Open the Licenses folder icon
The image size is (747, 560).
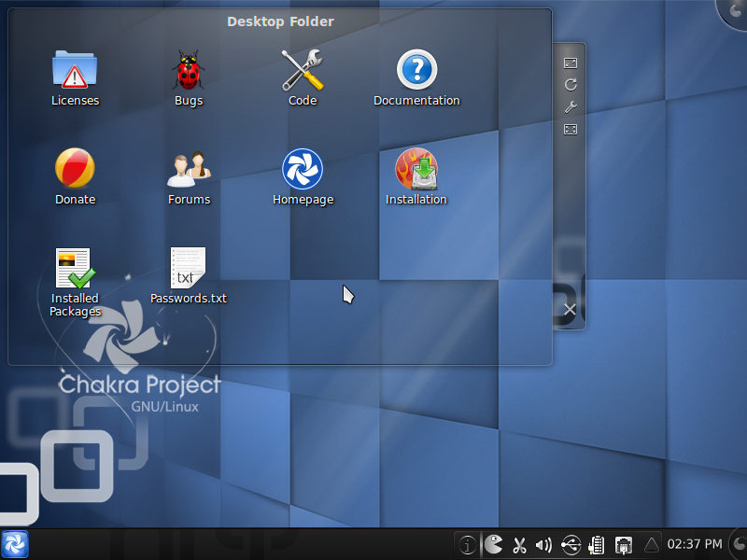(75, 69)
